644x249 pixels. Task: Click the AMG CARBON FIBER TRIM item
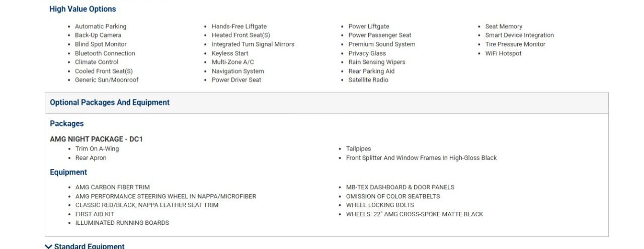[x=113, y=187]
